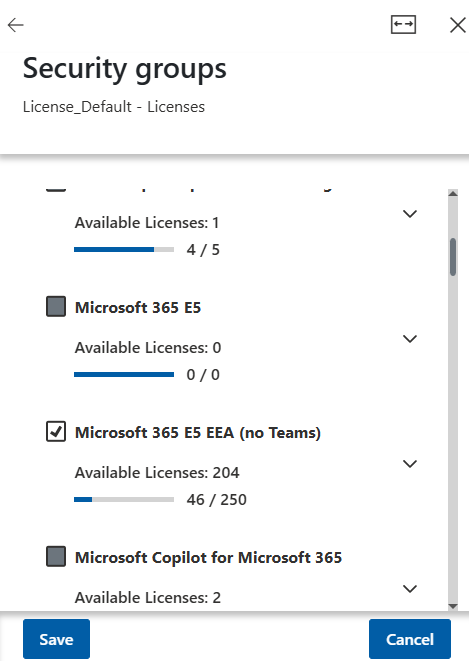Click the 0 / 0 usage progress bar
Viewport: 469px width, 661px height.
(124, 374)
